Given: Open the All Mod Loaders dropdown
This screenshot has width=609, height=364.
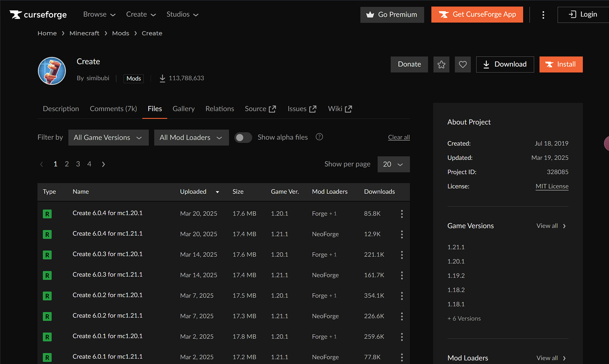Looking at the screenshot, I should click(191, 138).
